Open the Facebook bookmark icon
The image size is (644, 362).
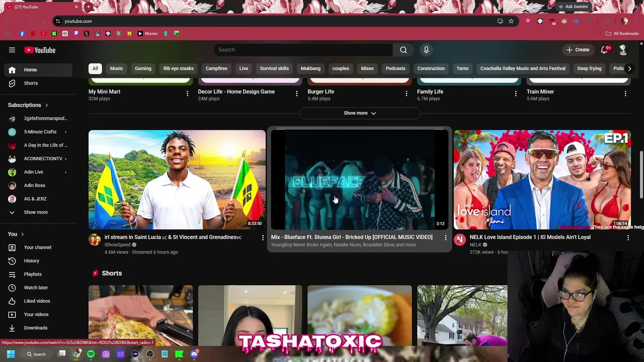(x=22, y=34)
